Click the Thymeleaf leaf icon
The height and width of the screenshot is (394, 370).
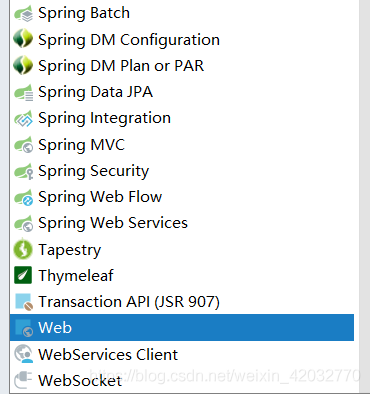tap(23, 275)
